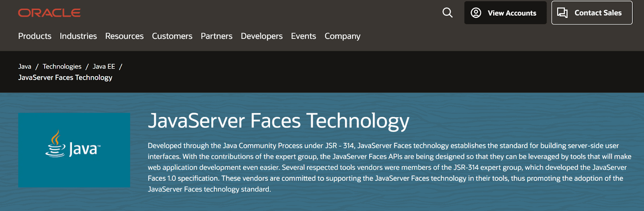Viewport: 644px width, 211px height.
Task: Open the Developers menu
Action: tap(262, 36)
